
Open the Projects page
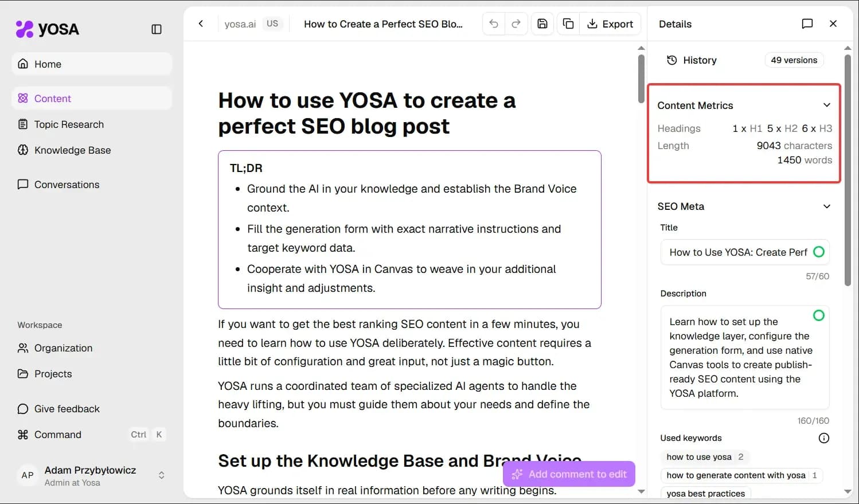92,374
